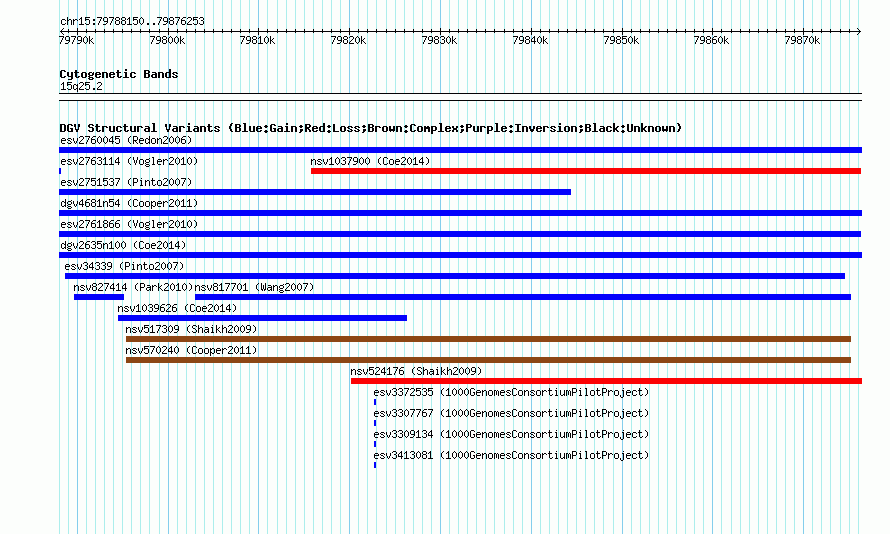This screenshot has width=890, height=534.
Task: Select the short blue bar of nsv827414
Action: coord(99,297)
